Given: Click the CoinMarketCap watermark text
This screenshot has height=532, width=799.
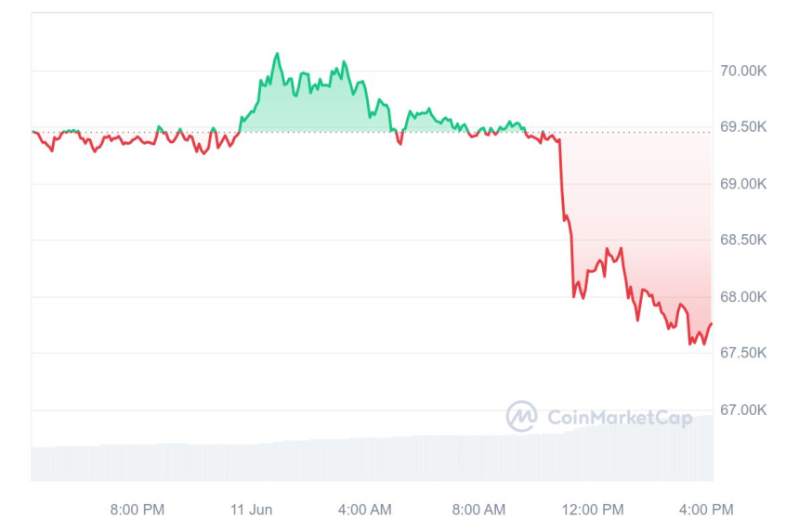Looking at the screenshot, I should 620,418.
